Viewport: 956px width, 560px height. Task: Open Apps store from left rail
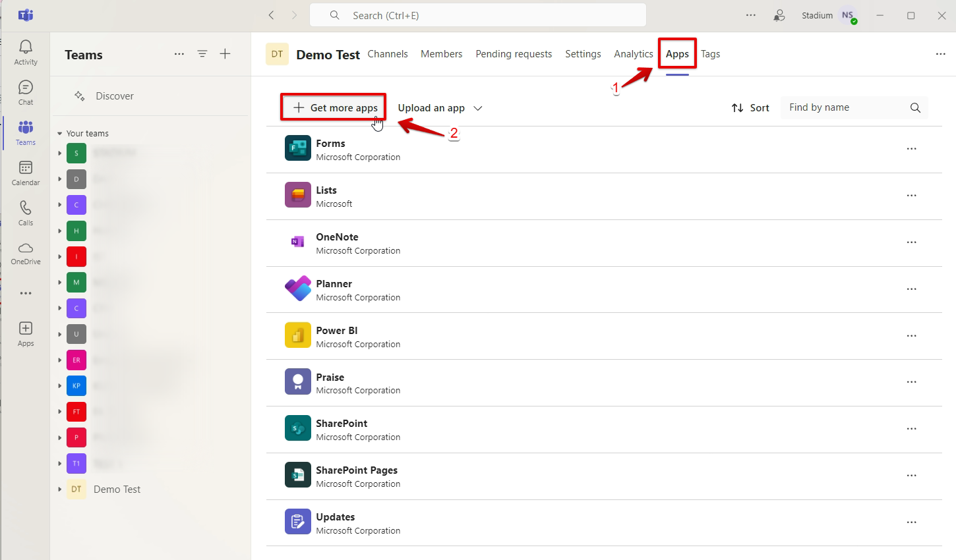(26, 334)
